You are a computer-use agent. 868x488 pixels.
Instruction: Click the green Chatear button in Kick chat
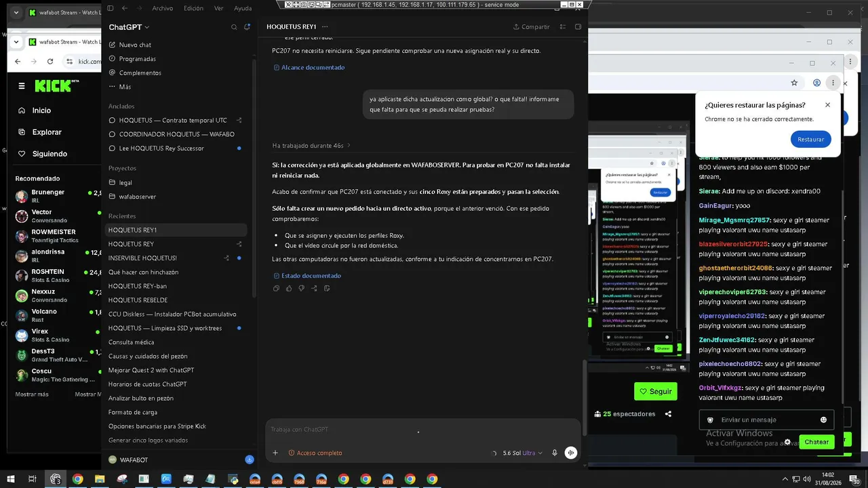(816, 442)
